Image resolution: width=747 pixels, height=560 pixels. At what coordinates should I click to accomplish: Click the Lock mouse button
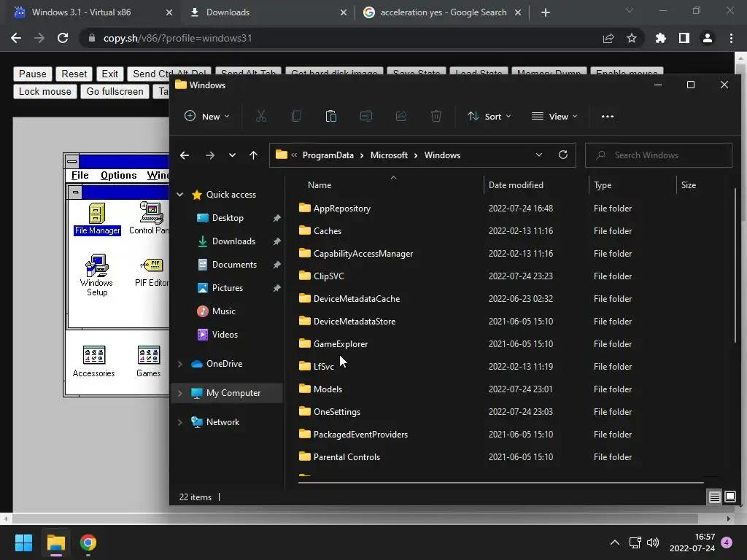[44, 91]
